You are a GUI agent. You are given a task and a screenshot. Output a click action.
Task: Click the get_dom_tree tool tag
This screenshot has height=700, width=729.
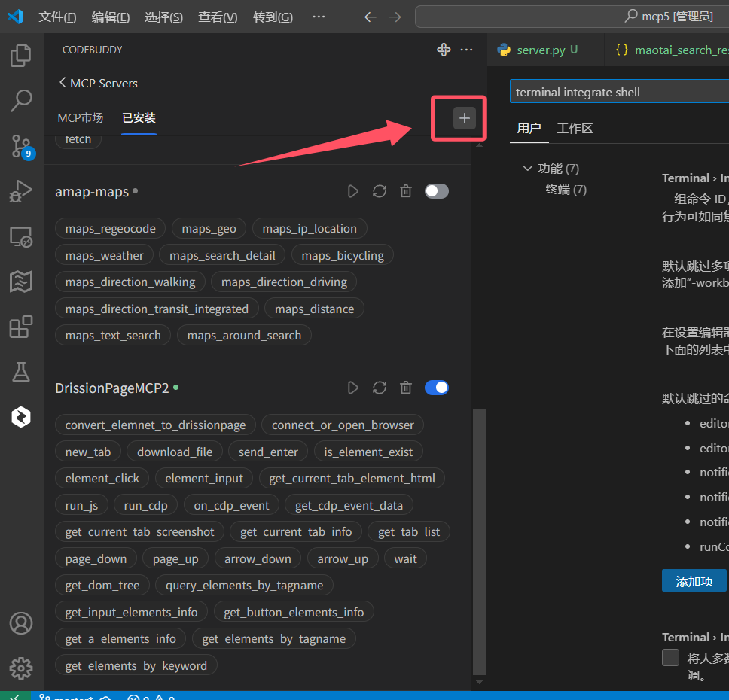[102, 585]
